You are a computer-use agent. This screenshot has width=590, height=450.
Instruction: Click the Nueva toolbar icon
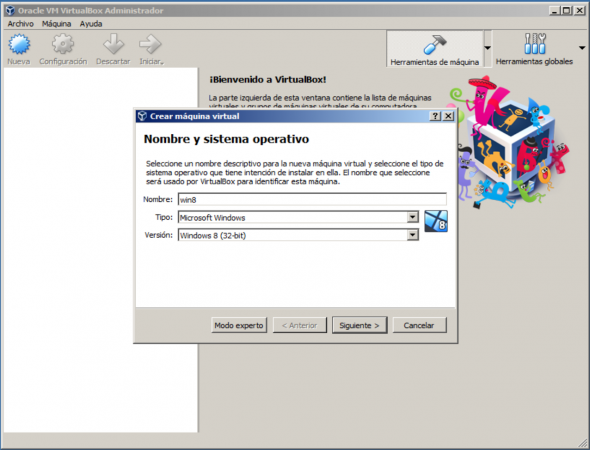19,44
